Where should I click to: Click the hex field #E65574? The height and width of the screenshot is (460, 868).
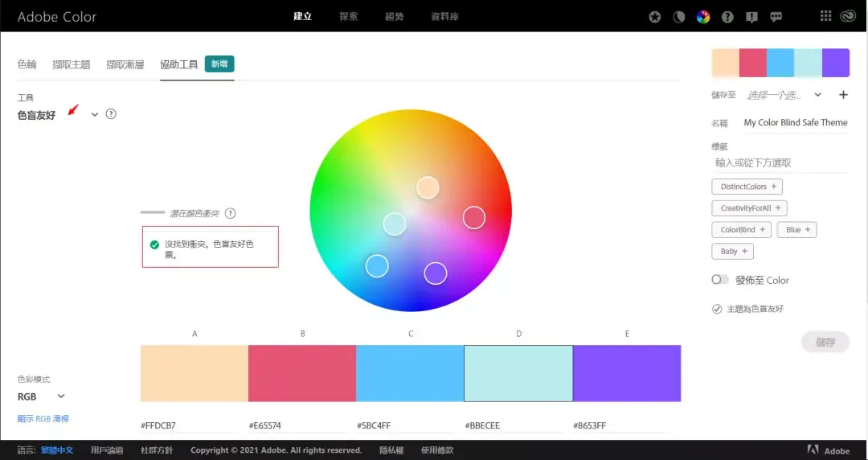tap(297, 425)
